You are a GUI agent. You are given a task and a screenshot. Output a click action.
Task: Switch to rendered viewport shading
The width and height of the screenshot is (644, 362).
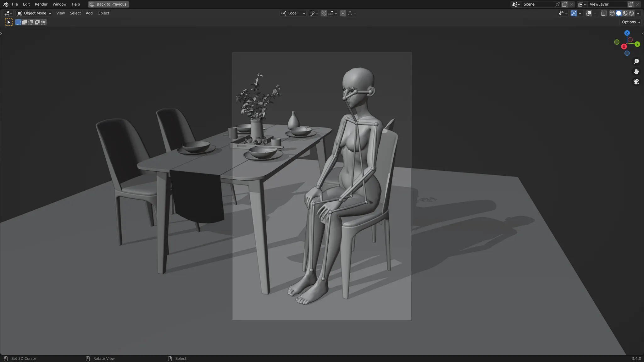coord(631,13)
